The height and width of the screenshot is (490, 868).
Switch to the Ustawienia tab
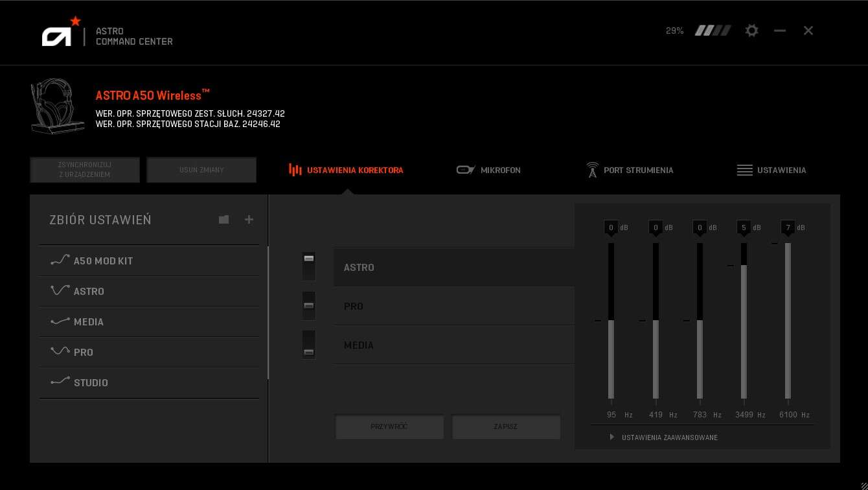pos(771,170)
